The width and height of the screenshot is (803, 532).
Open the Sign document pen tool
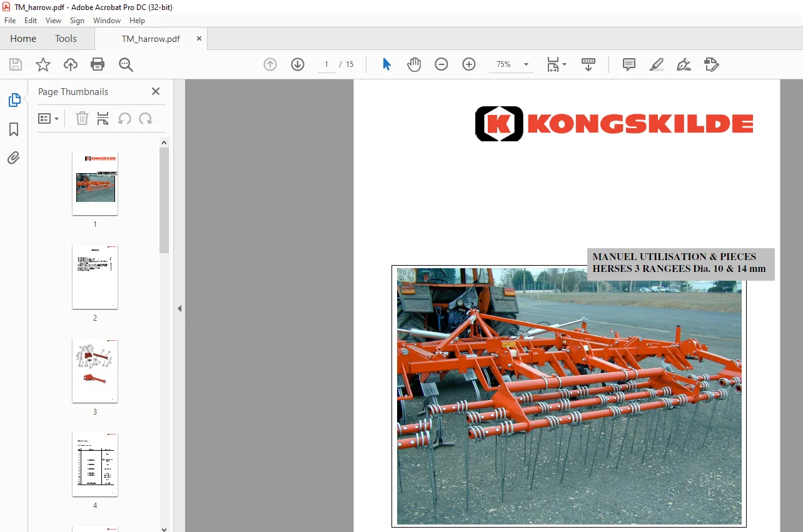click(x=684, y=64)
